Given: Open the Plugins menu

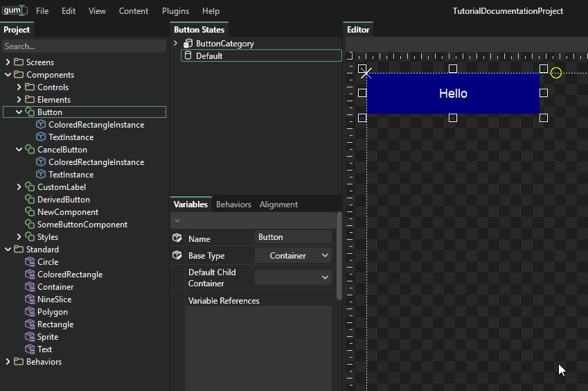Looking at the screenshot, I should 175,11.
